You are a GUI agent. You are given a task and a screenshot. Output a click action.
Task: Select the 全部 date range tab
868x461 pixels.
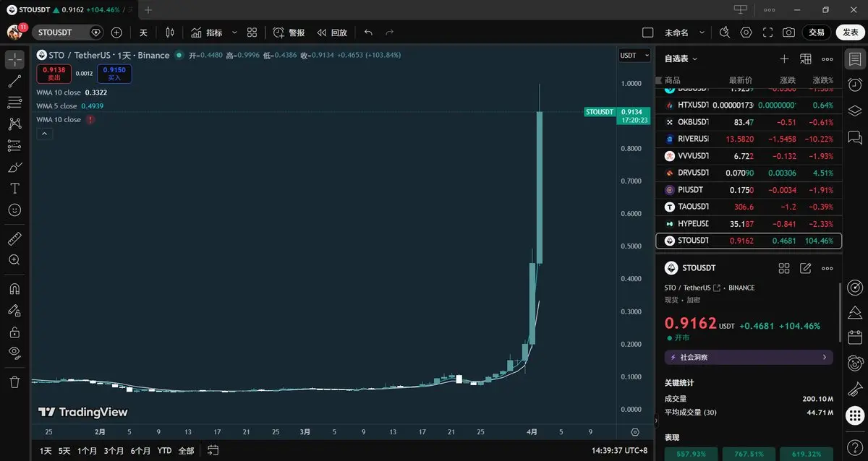point(186,450)
